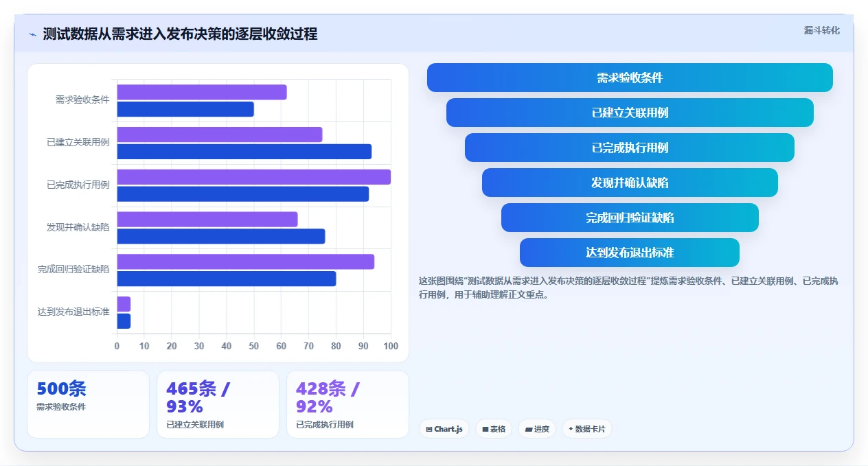
Task: Click the purple bar for 达到发布退出标准
Action: [x=124, y=304]
